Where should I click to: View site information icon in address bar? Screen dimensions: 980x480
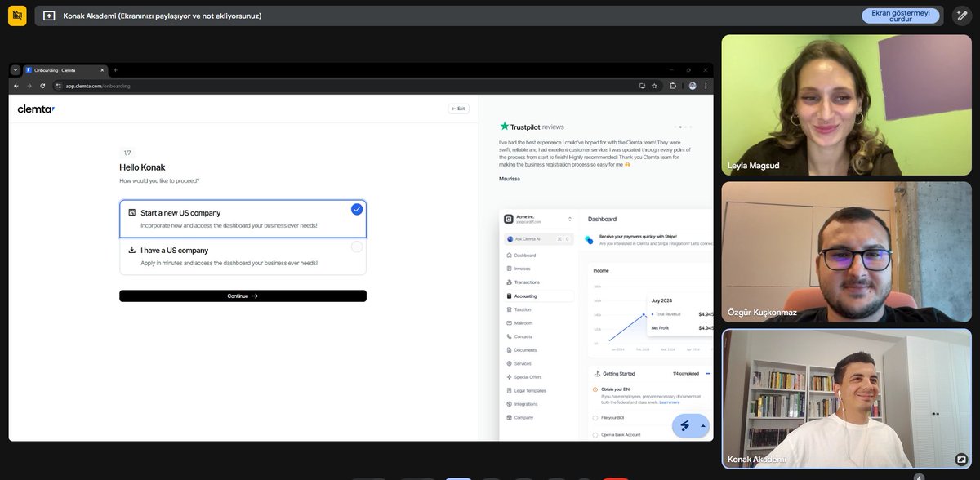59,86
